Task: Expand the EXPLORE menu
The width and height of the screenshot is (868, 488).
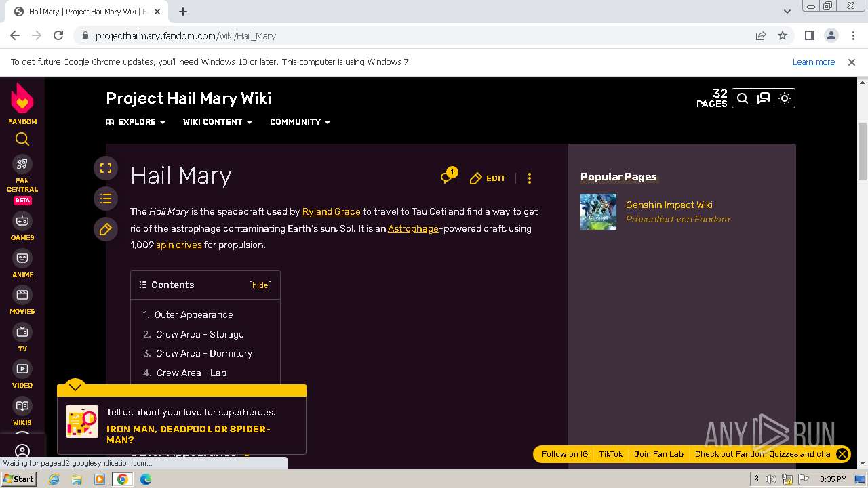Action: click(136, 122)
